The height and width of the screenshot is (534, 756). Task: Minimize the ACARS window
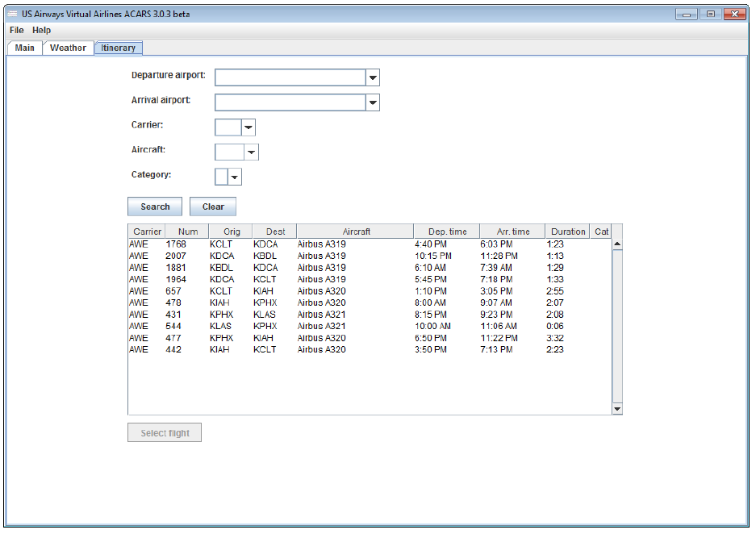coord(686,14)
